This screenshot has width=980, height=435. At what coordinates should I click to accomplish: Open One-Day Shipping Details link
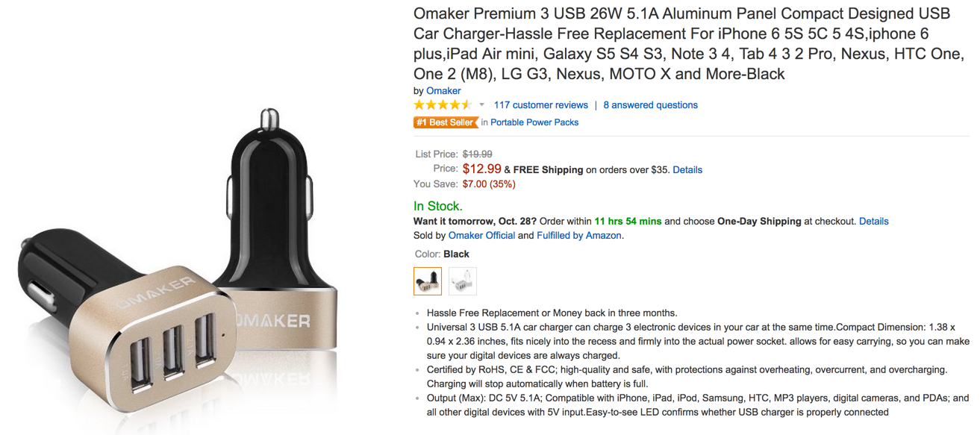pyautogui.click(x=874, y=221)
